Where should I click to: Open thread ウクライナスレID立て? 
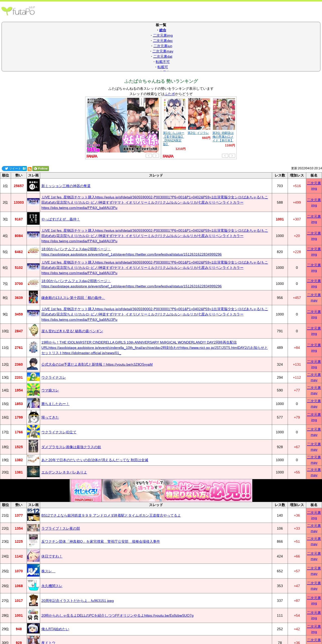[x=59, y=432]
